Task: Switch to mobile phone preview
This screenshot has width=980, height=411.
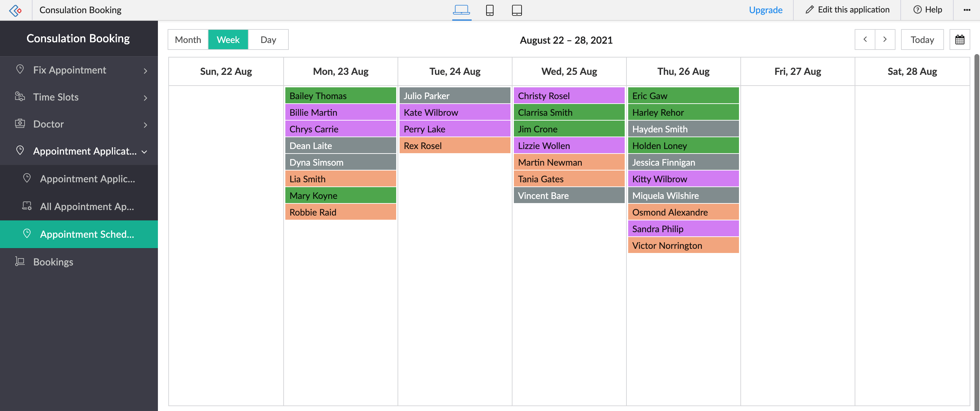Action: point(490,10)
